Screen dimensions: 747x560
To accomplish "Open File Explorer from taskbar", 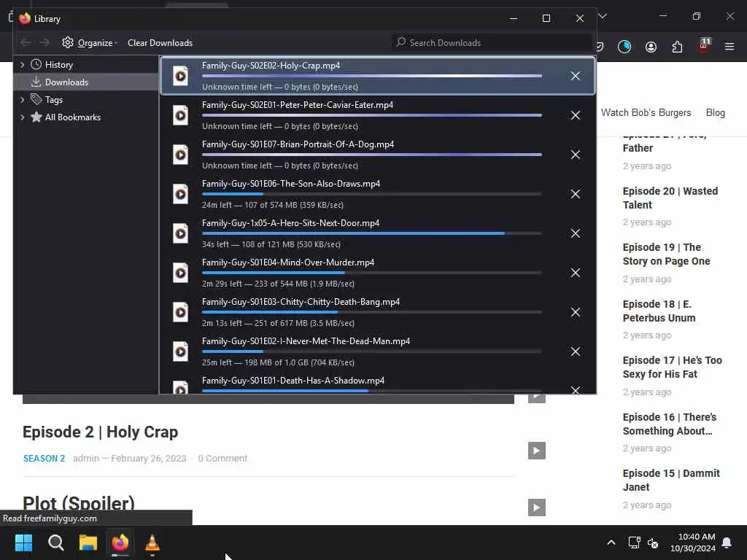I will (88, 542).
